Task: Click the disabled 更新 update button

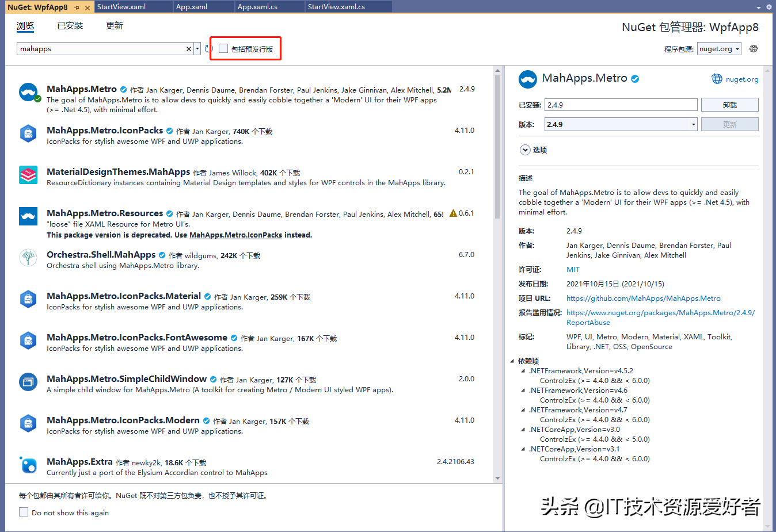Action: tap(729, 124)
